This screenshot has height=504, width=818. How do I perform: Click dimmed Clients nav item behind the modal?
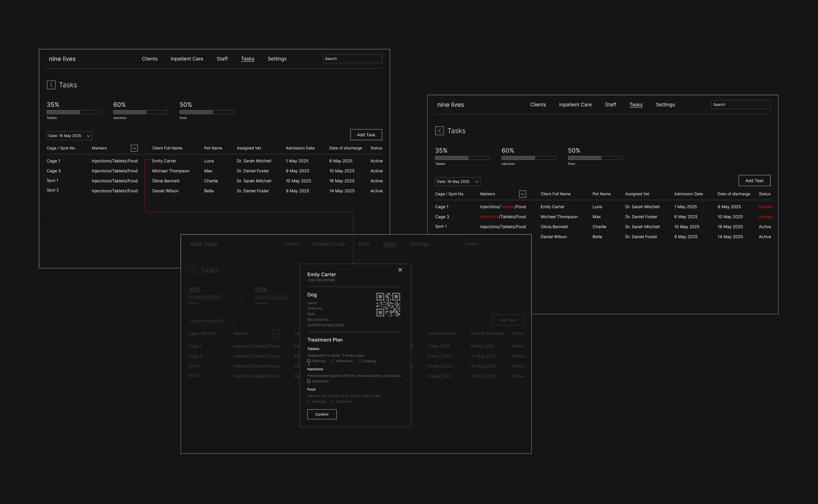click(291, 244)
